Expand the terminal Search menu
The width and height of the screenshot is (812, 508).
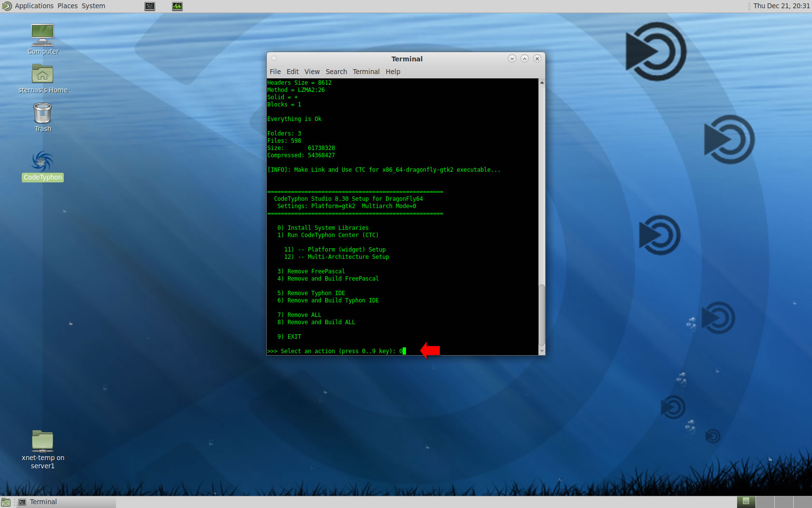336,72
